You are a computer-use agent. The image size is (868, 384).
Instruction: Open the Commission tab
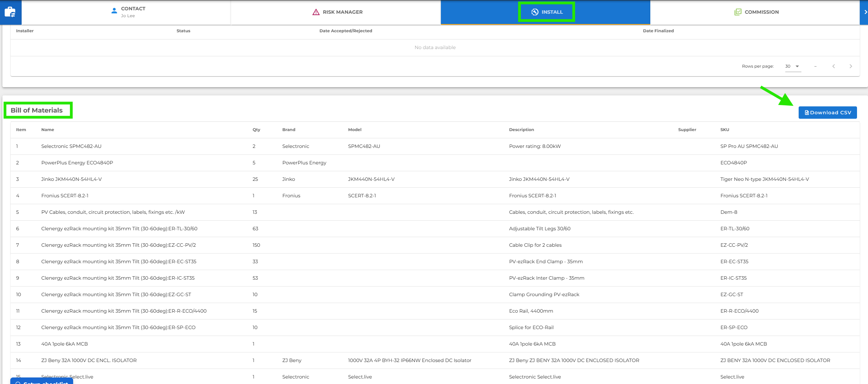pos(755,12)
